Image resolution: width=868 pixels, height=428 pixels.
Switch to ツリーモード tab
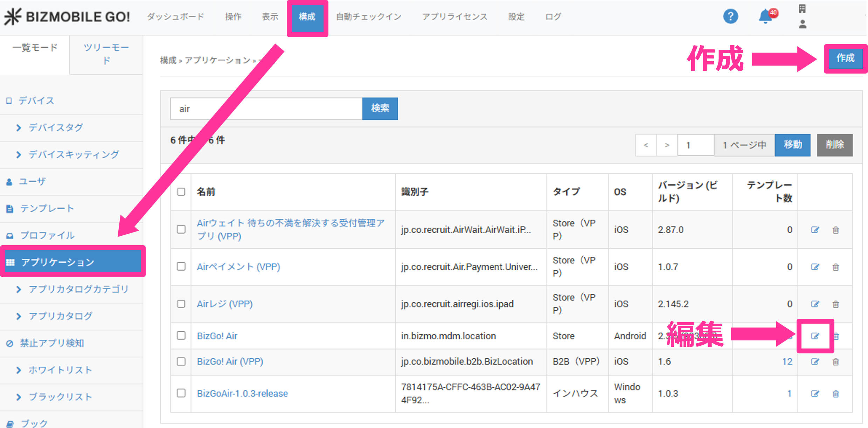pos(106,54)
